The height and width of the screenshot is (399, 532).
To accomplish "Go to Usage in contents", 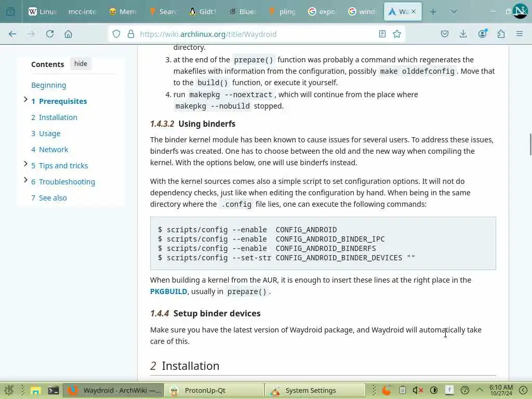I will 46,134.
